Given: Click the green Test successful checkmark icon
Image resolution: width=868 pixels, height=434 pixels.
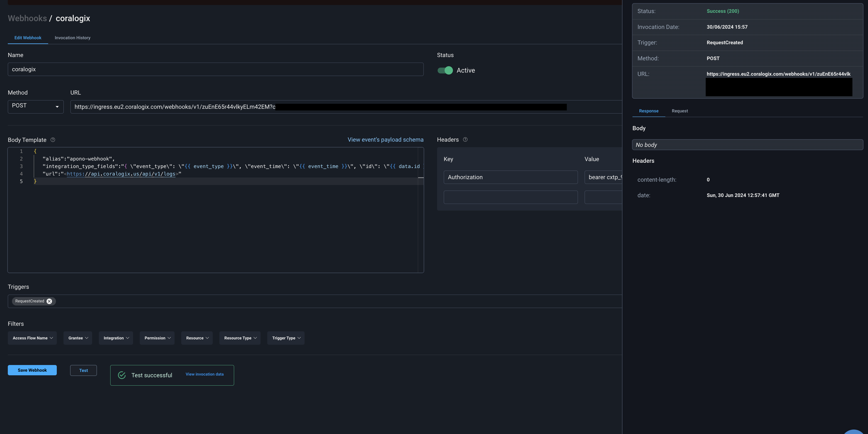Looking at the screenshot, I should point(122,375).
